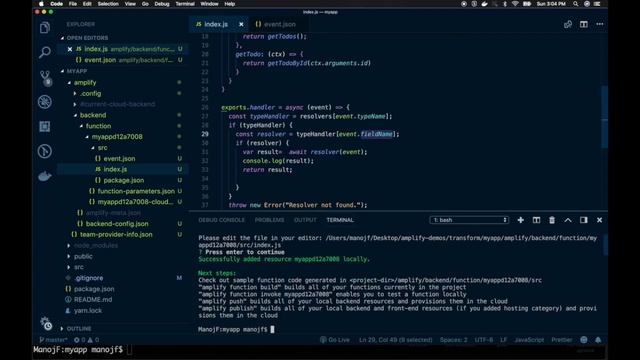Click the editor minimap scrollbar
This screenshot has height=360, width=640.
click(604, 118)
